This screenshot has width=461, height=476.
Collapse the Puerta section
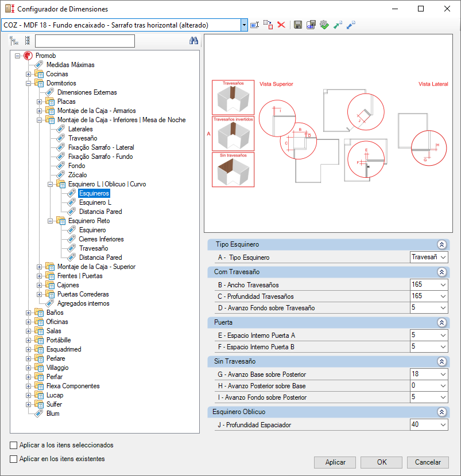pos(441,322)
